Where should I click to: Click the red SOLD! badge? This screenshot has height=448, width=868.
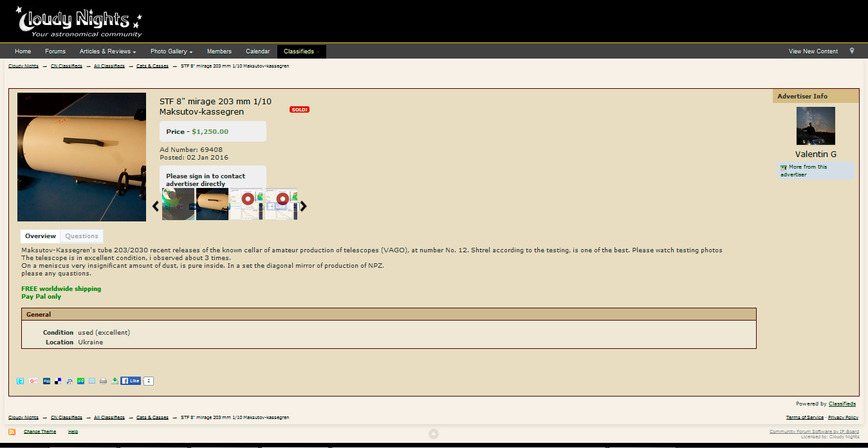click(300, 110)
